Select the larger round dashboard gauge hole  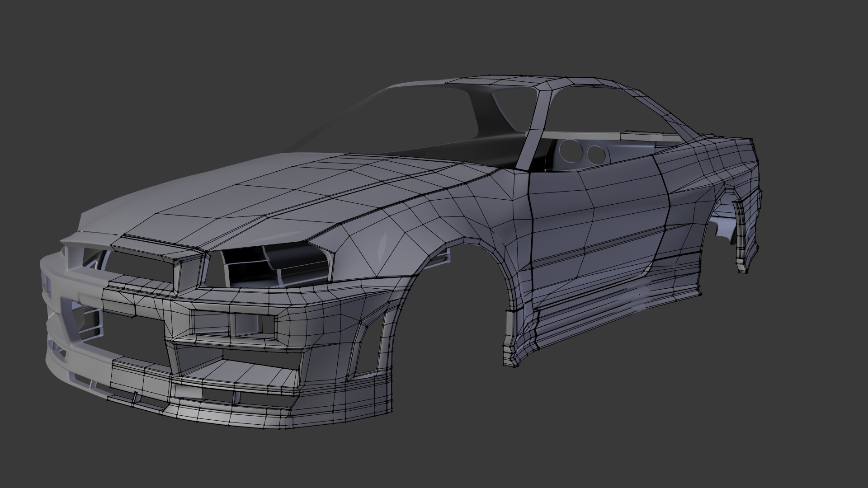[x=571, y=150]
